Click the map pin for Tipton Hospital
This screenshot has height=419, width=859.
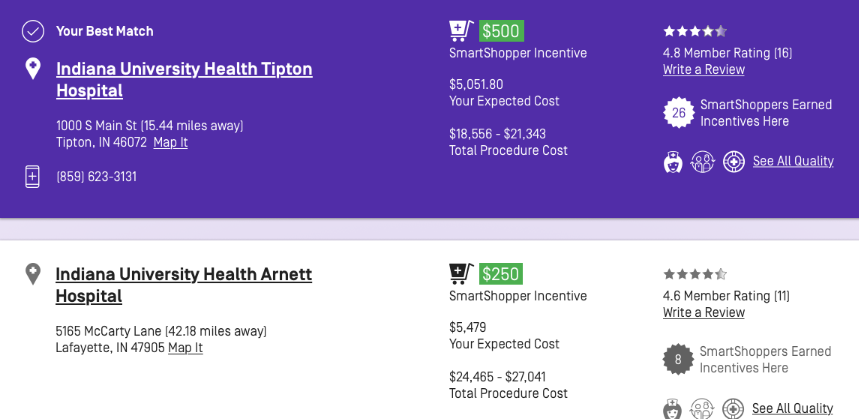pyautogui.click(x=33, y=69)
